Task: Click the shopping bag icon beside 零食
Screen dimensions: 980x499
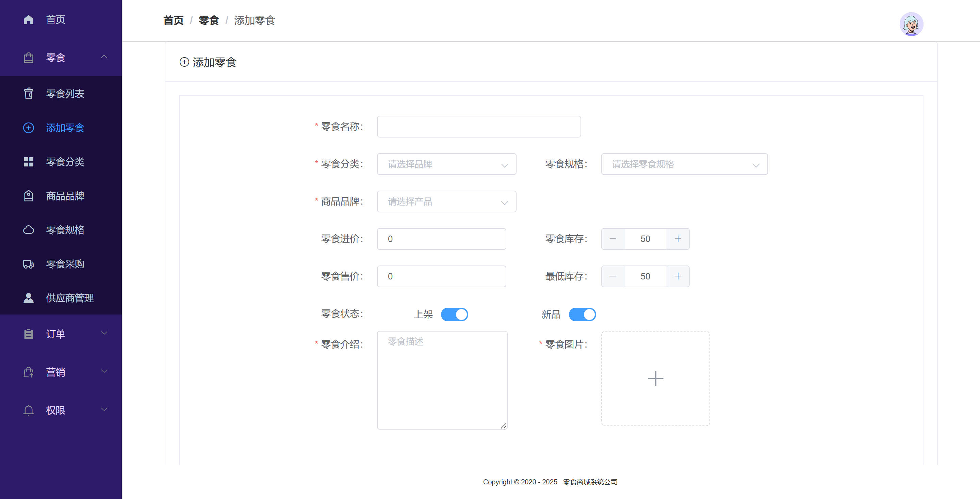Action: click(29, 58)
